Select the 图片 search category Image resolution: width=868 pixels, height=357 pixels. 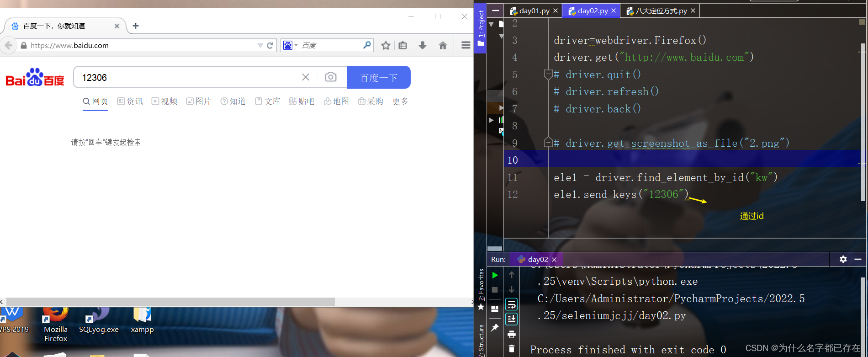tap(199, 101)
